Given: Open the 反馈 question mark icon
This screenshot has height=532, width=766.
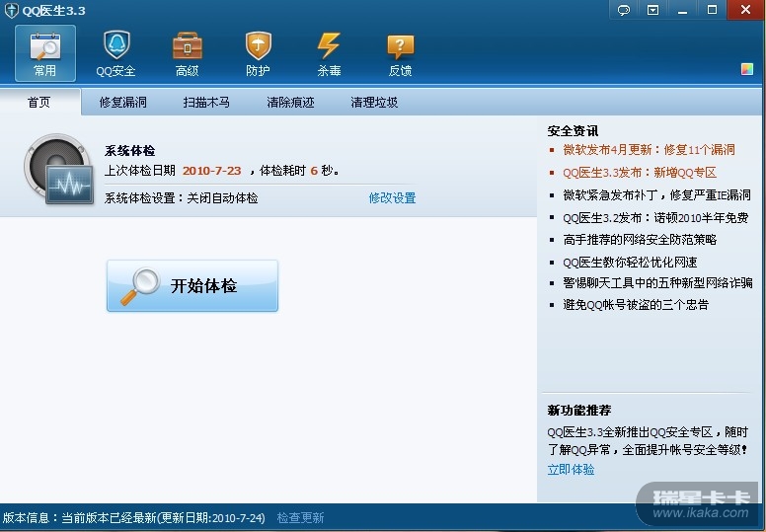Looking at the screenshot, I should [400, 53].
